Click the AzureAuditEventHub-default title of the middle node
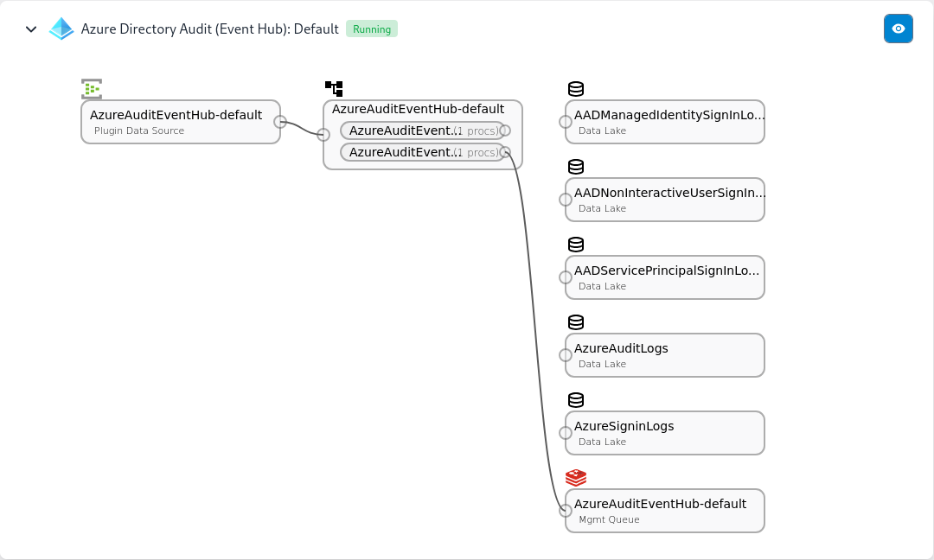 419,109
